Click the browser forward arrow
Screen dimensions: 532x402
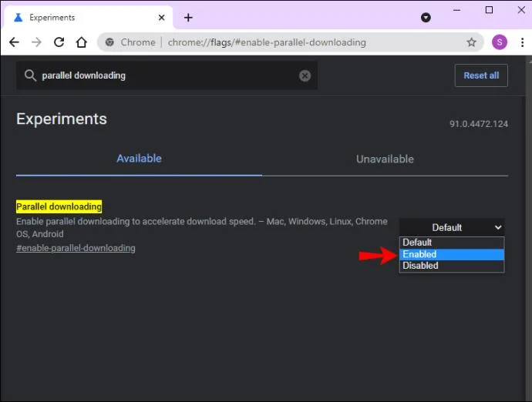tap(36, 42)
